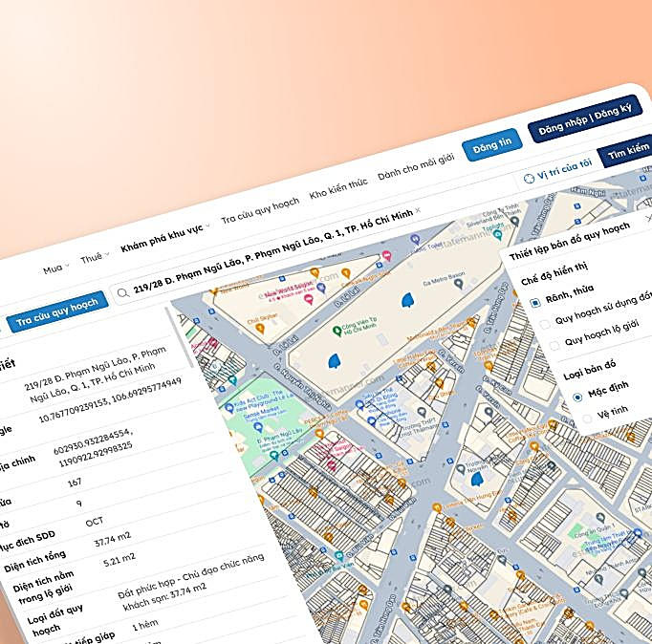Check Quy hoạch sử dụng đất option
The image size is (652, 644).
tap(545, 324)
